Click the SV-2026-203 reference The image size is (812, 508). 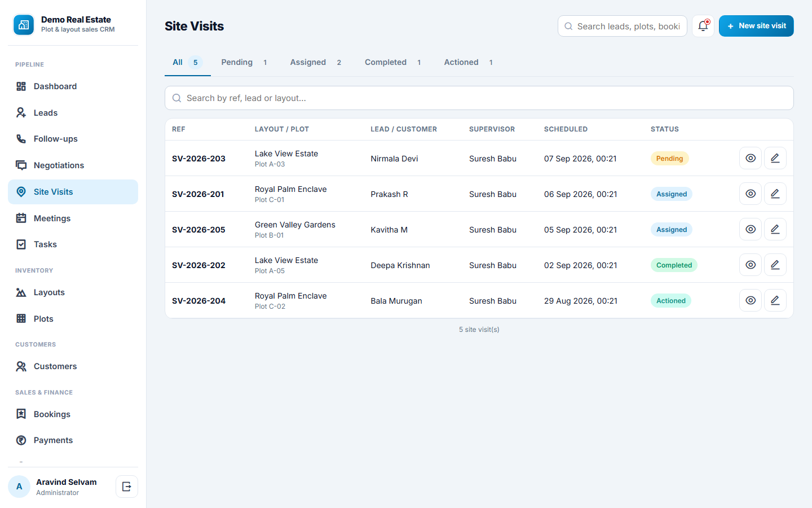point(198,159)
